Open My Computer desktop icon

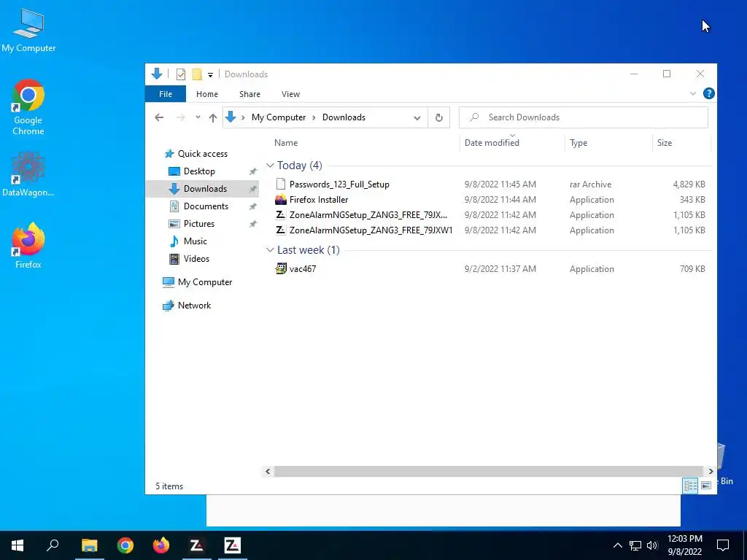point(28,30)
